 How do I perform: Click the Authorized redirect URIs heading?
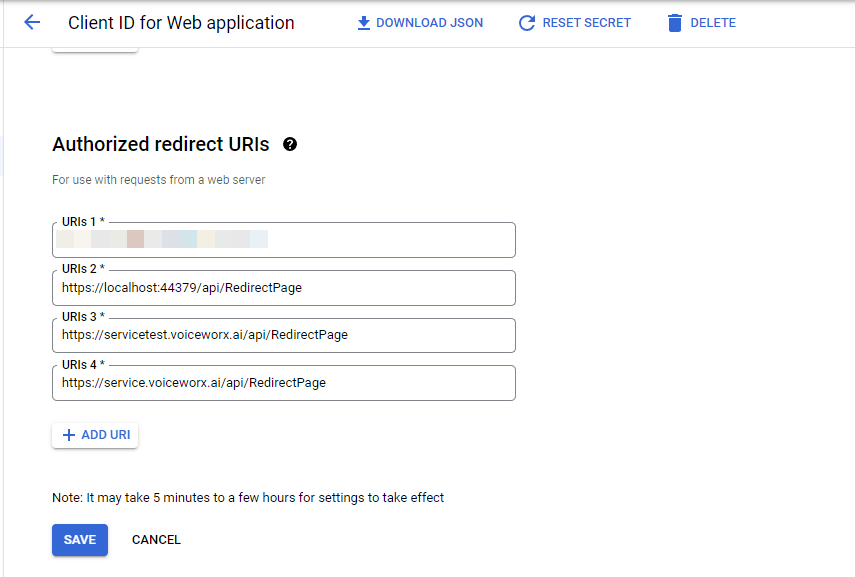pyautogui.click(x=160, y=144)
